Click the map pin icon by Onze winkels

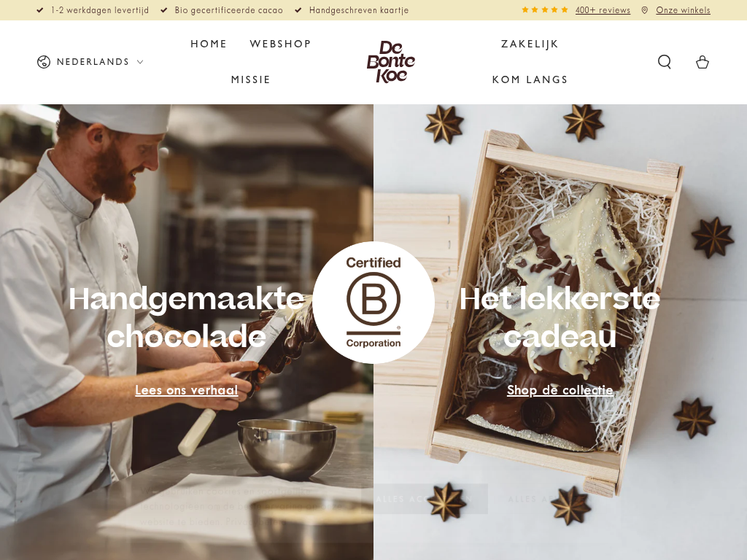645,10
